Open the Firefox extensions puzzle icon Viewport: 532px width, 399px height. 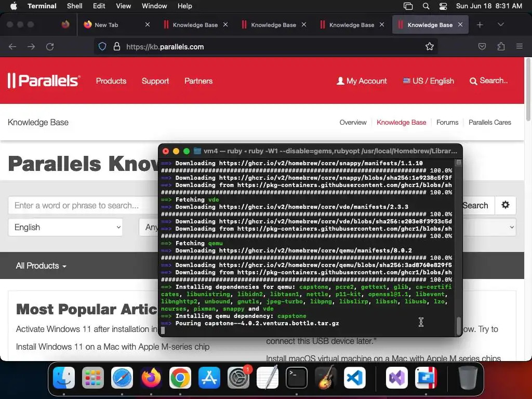tap(501, 46)
